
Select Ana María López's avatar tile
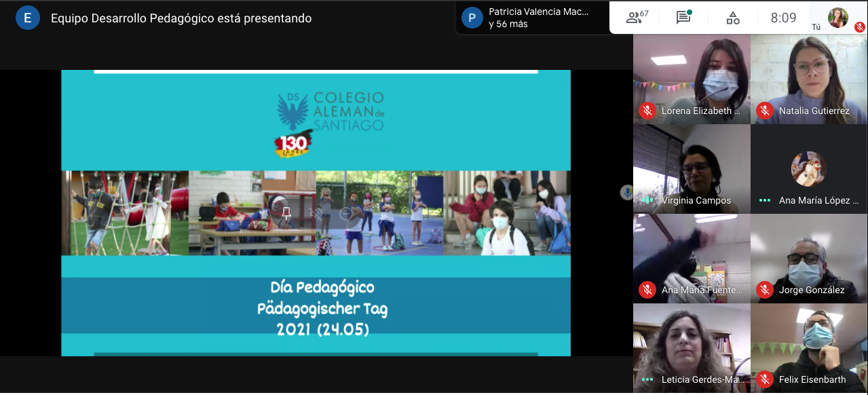coord(809,169)
